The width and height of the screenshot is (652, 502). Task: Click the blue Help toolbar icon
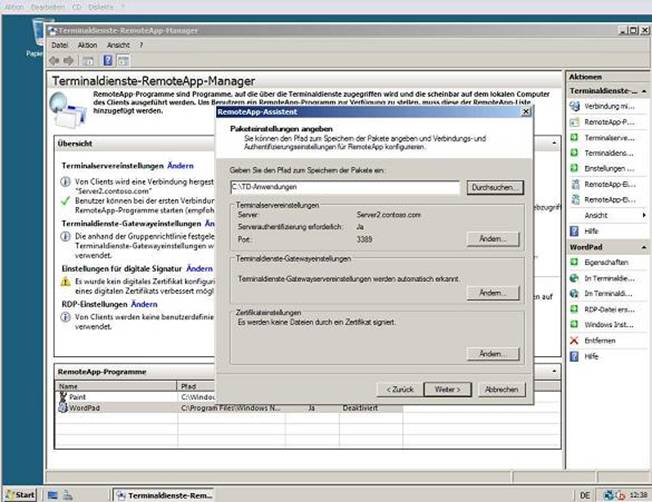point(108,61)
